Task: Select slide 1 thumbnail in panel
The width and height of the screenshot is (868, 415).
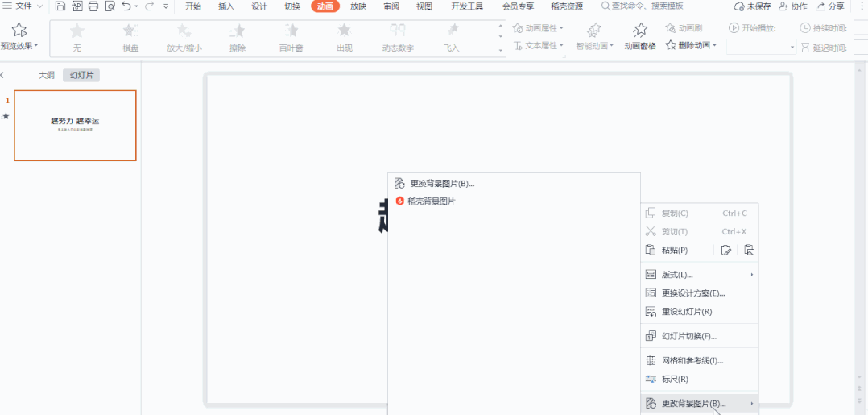Action: point(76,126)
